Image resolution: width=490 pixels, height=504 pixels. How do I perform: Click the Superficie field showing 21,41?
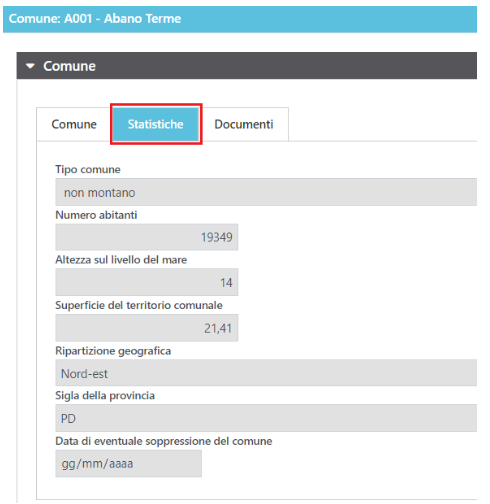coord(147,328)
